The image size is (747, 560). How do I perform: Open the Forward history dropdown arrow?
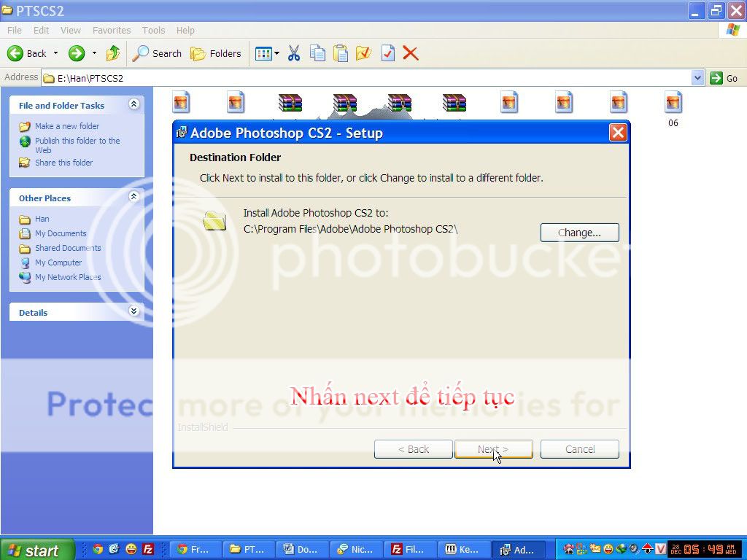(x=94, y=53)
